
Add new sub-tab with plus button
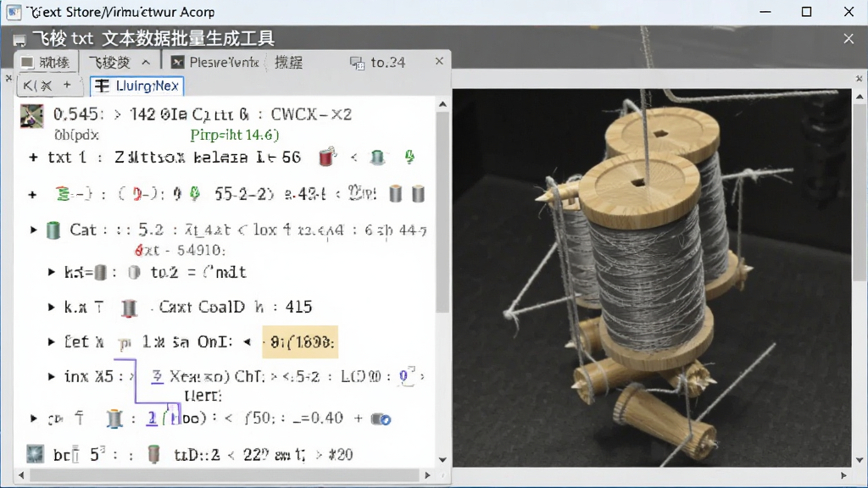click(x=67, y=85)
